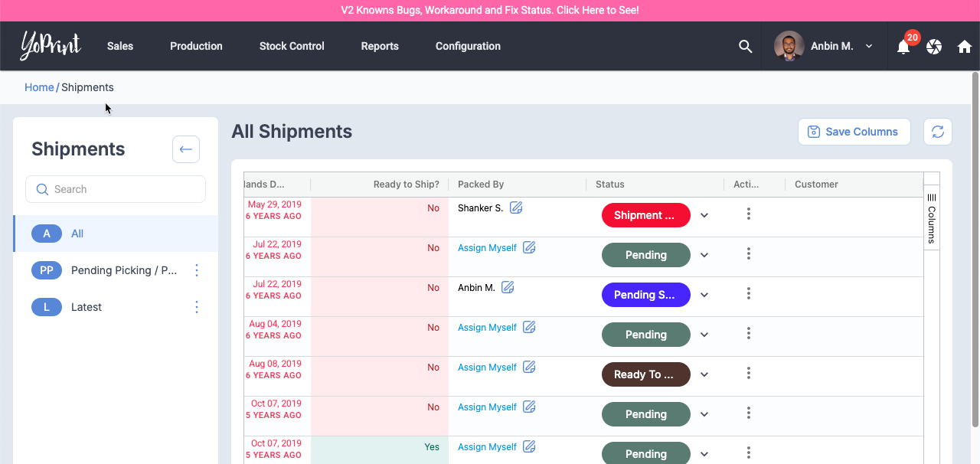Open the Anbin M. user menu
The width and height of the screenshot is (980, 464).
(831, 47)
